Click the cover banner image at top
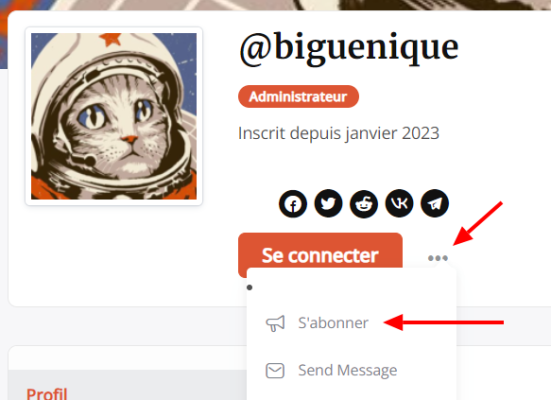The height and width of the screenshot is (400, 551). point(276,5)
